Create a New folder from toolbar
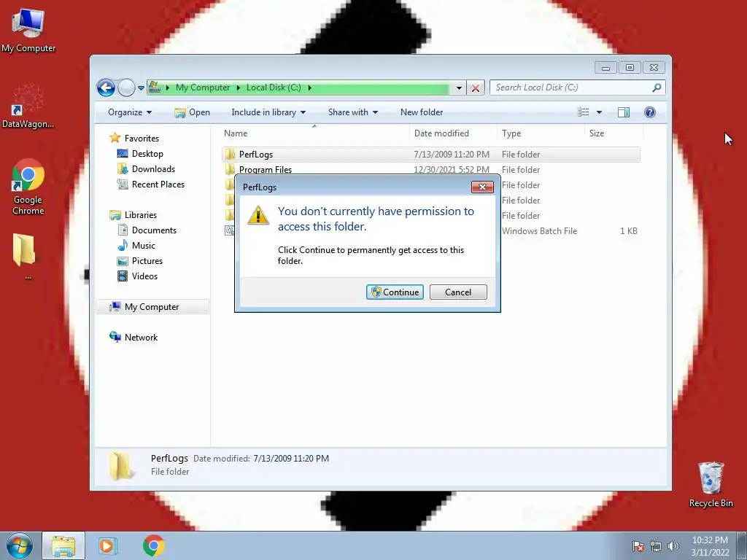The height and width of the screenshot is (560, 747). (422, 112)
